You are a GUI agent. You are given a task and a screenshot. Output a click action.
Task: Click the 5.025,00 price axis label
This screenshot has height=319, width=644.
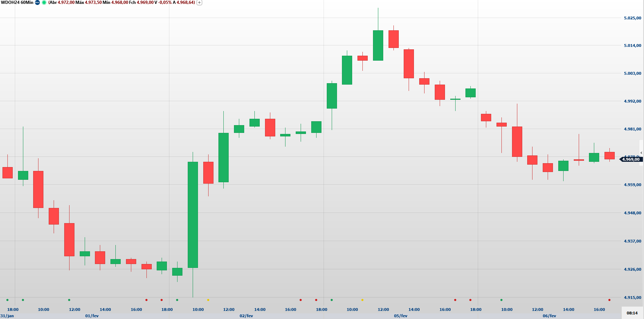[632, 18]
